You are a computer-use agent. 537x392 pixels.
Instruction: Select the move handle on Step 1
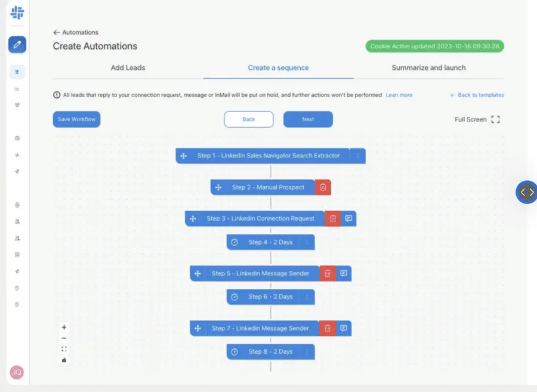183,156
